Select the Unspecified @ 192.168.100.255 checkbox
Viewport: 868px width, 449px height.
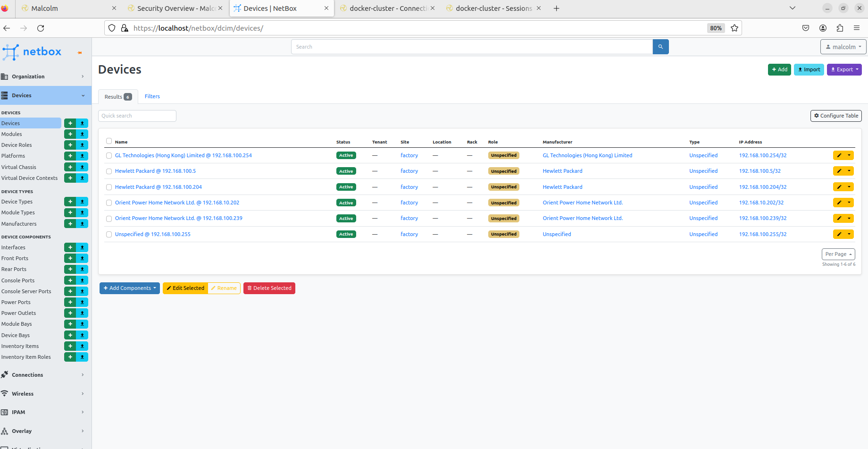tap(109, 234)
